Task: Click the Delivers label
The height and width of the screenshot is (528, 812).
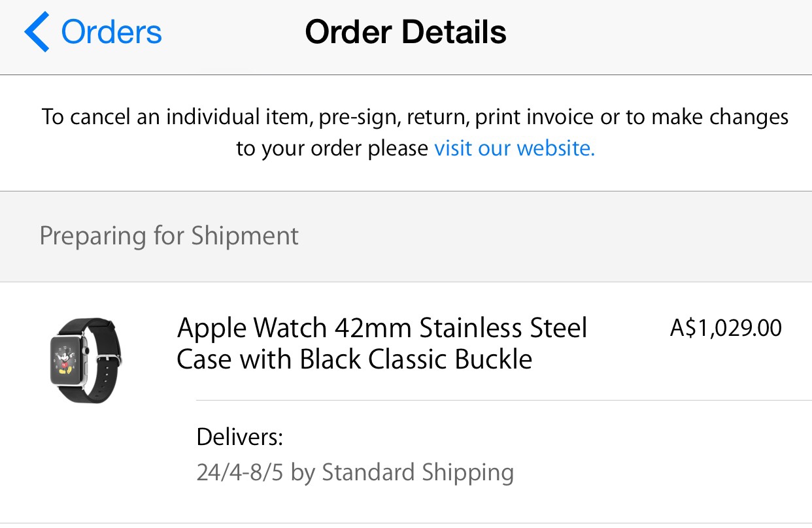Action: [239, 437]
